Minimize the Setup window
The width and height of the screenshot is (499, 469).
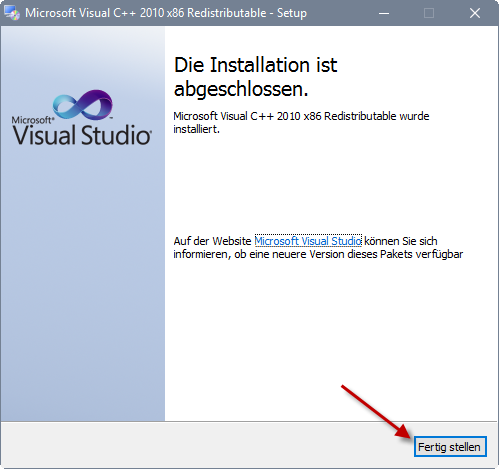point(384,13)
